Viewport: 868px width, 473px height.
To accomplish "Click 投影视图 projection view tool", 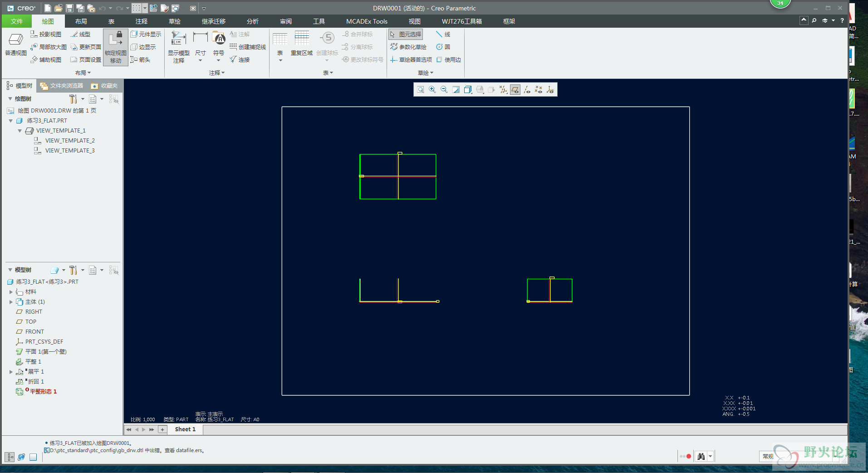I will (46, 34).
